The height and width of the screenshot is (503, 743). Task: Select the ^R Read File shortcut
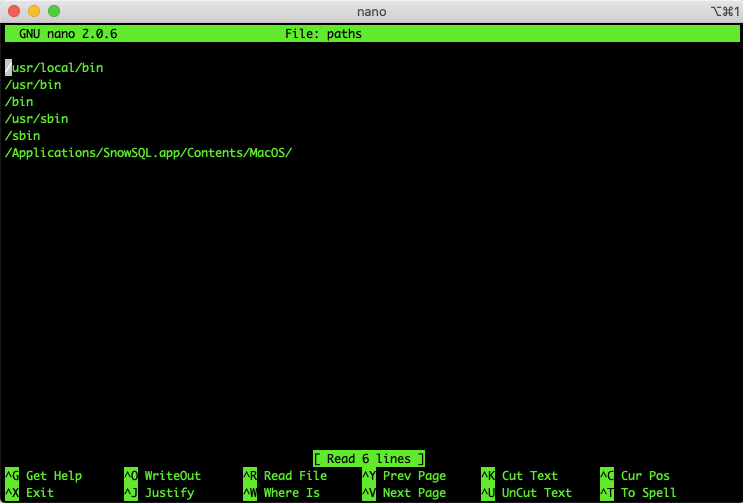pos(285,476)
